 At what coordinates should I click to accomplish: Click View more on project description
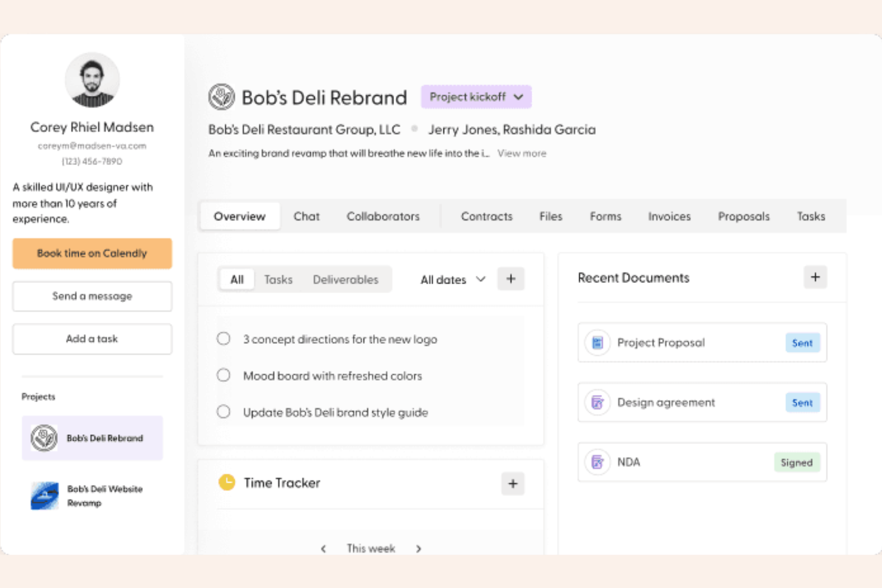click(521, 154)
